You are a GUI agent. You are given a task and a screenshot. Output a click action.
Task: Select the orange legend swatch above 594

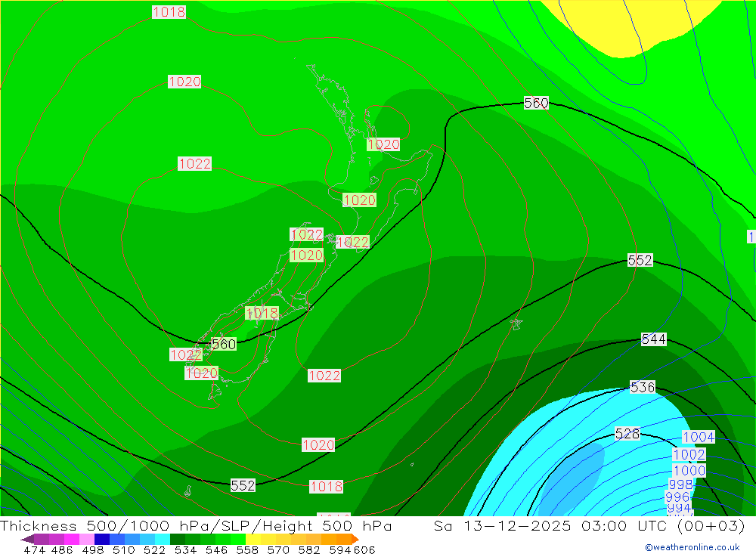pos(344,539)
